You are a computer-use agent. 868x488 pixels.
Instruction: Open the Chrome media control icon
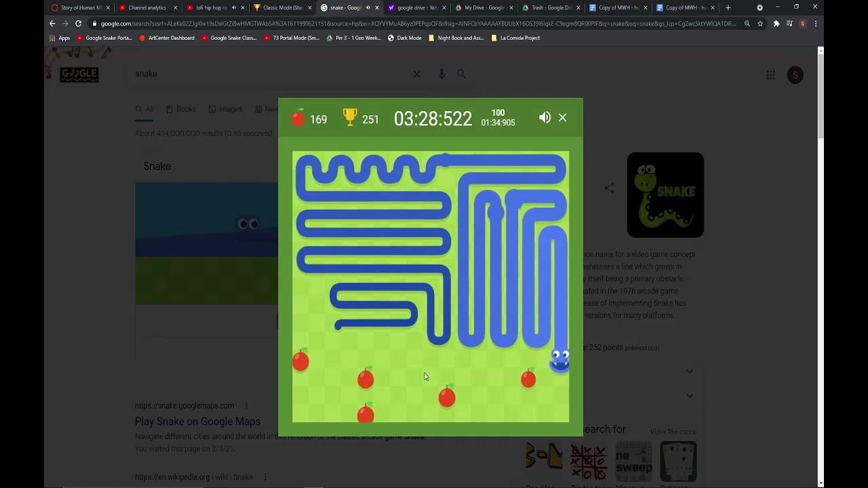[x=789, y=23]
